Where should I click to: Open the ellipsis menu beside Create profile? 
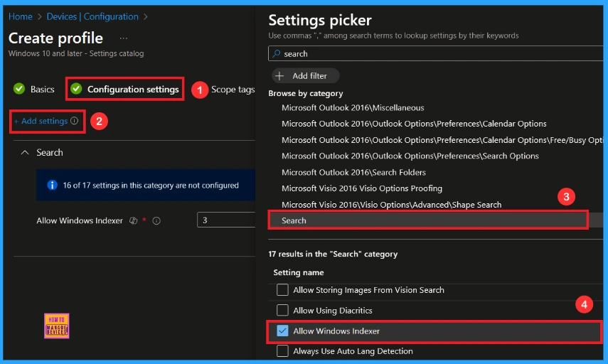pyautogui.click(x=123, y=38)
